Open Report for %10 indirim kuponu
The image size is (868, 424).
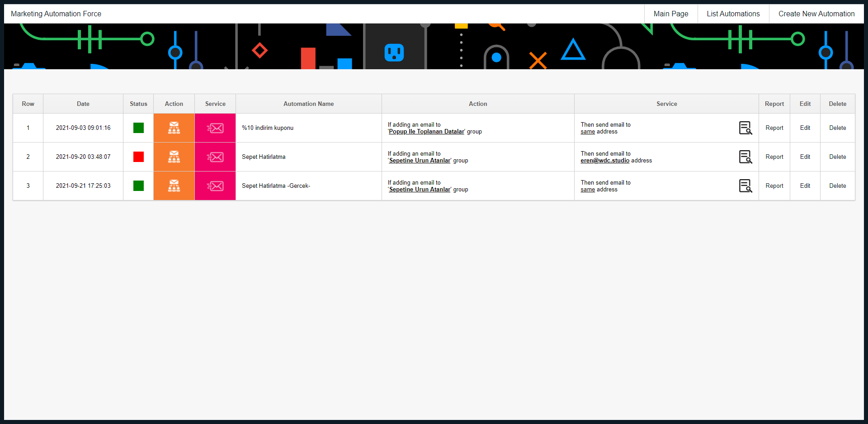[x=774, y=128]
